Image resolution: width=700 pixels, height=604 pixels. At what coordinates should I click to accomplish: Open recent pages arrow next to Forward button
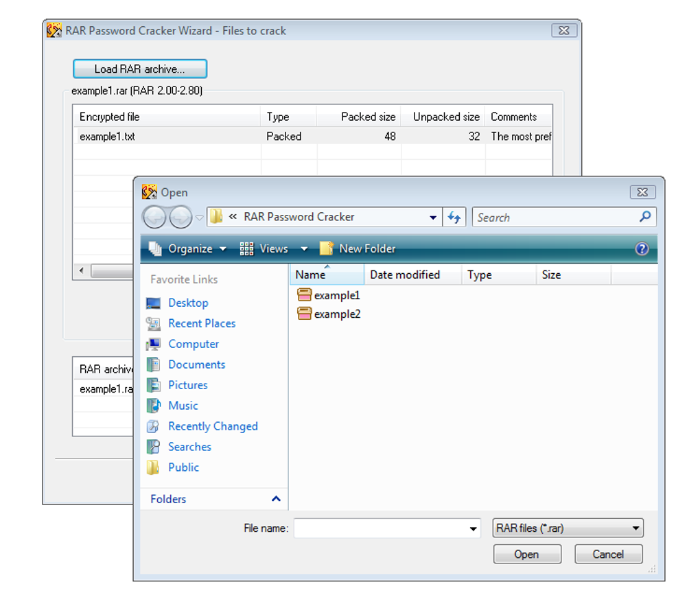tap(200, 218)
